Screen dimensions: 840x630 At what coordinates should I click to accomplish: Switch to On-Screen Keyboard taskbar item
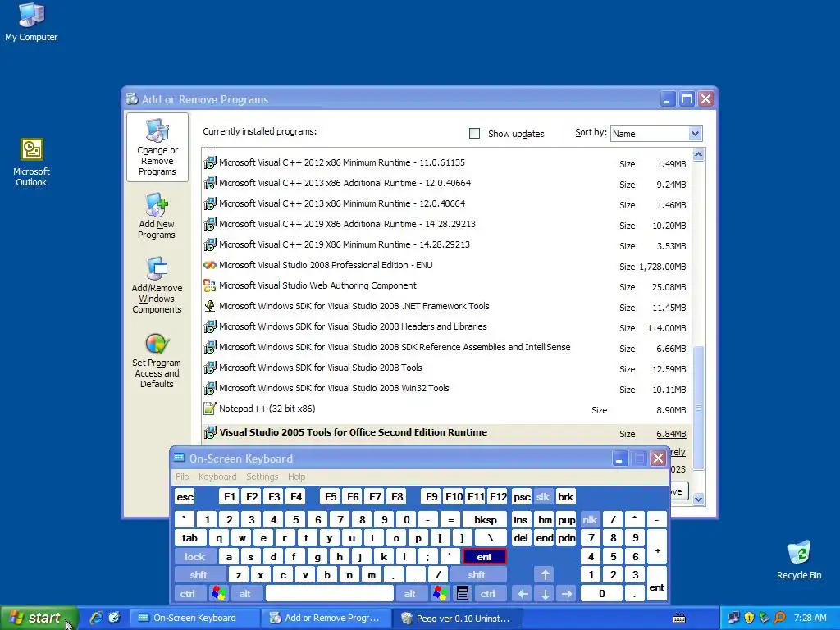pos(195,619)
